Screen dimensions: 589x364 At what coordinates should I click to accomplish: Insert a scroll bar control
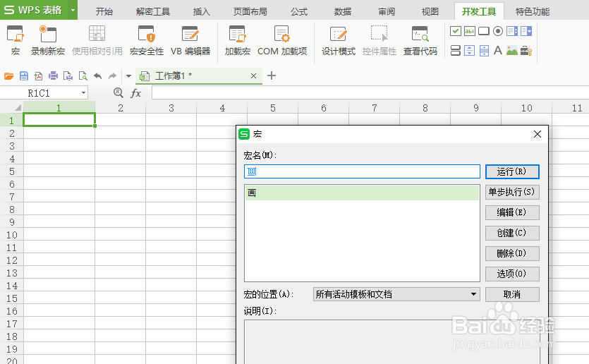click(484, 50)
